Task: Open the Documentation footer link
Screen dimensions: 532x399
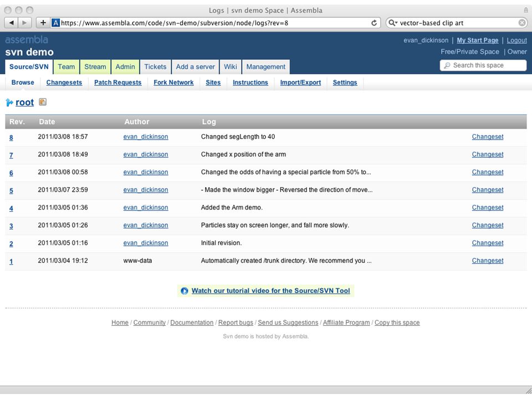Action: pos(192,323)
